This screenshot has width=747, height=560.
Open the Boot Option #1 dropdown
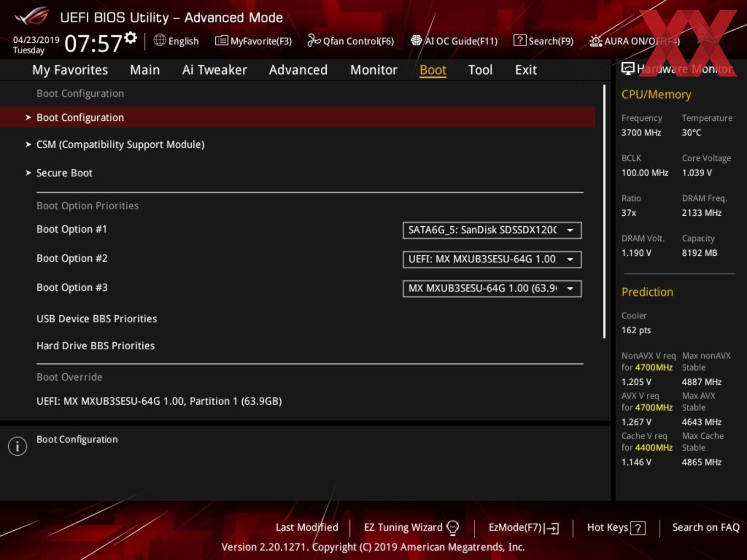[x=492, y=230]
